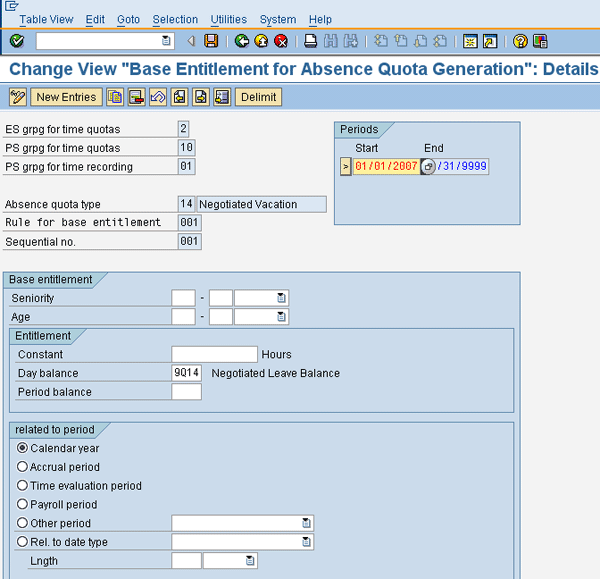
Task: Select the Accrual period radio button
Action: [22, 466]
